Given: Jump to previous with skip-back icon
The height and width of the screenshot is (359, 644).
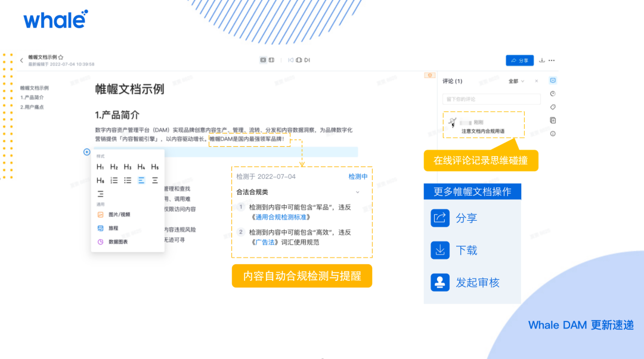Looking at the screenshot, I should [291, 60].
